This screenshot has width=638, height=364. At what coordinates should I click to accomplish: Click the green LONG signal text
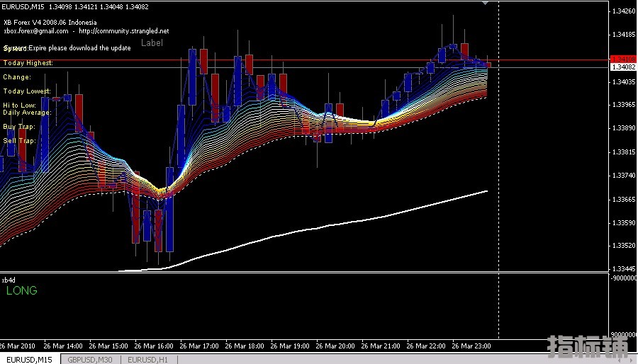pos(21,290)
